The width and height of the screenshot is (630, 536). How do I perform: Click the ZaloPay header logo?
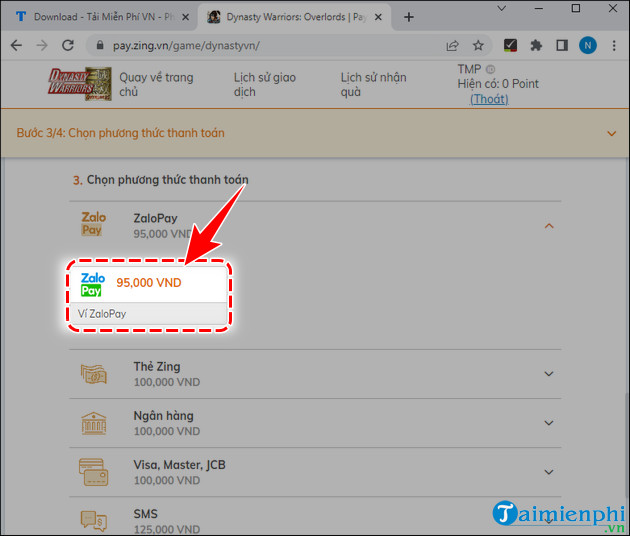(93, 224)
